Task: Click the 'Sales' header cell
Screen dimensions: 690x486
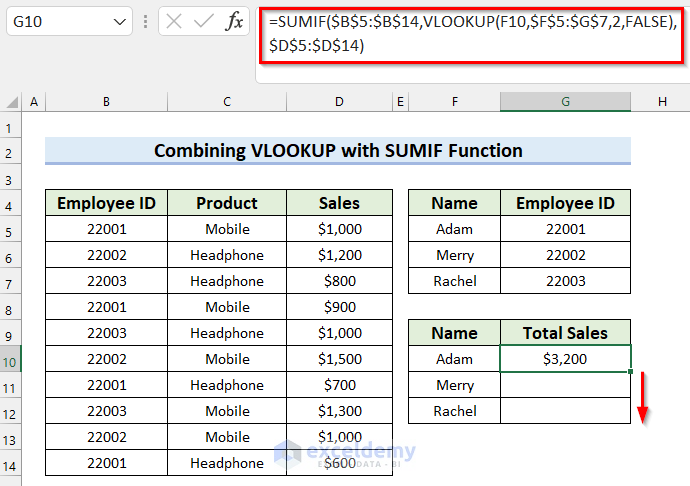Action: pyautogui.click(x=339, y=203)
